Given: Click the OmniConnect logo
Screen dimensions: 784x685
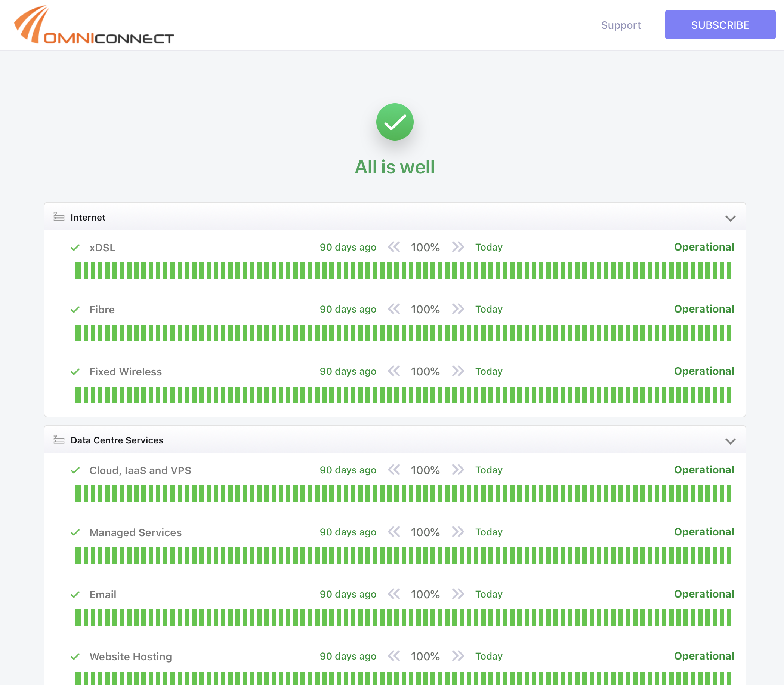Looking at the screenshot, I should click(x=93, y=25).
